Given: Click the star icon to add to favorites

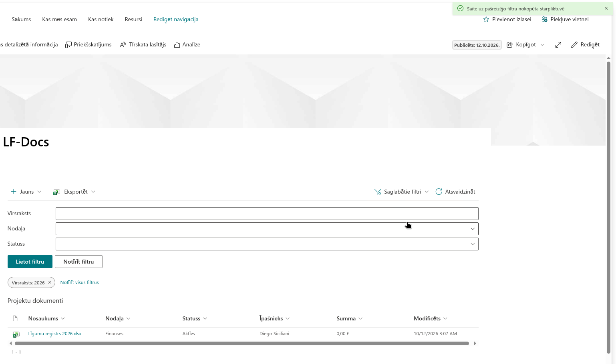Looking at the screenshot, I should point(486,19).
